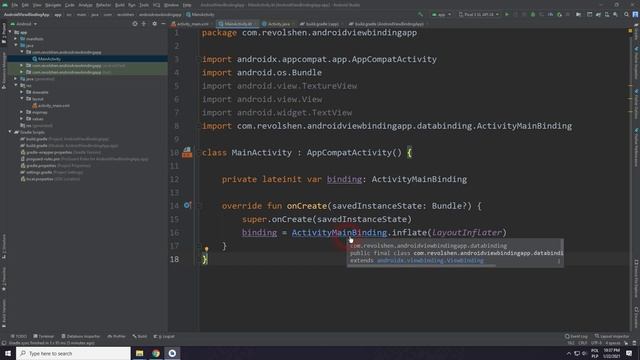Collapse the java folder node

16,45
